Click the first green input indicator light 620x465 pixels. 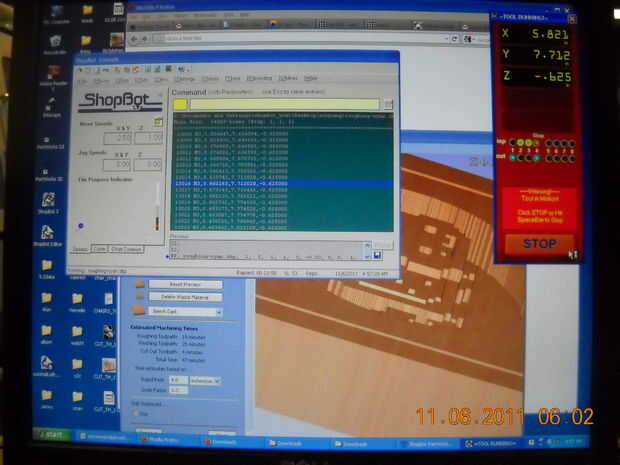[x=521, y=143]
